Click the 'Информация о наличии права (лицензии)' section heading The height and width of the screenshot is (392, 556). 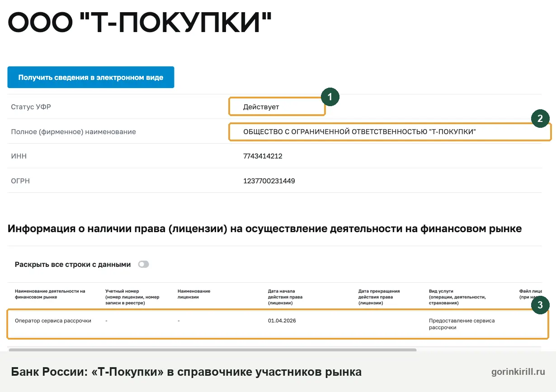264,229
